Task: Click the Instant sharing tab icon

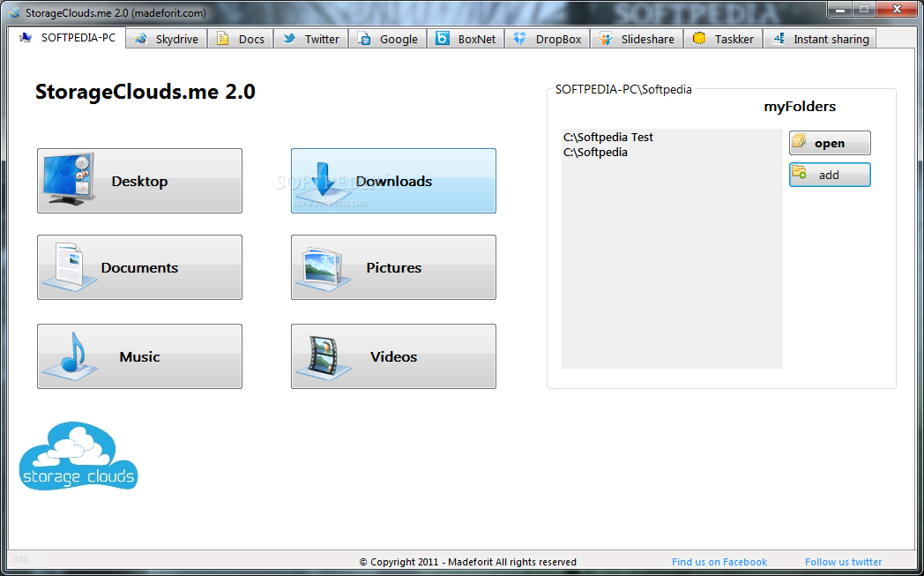Action: pos(779,39)
